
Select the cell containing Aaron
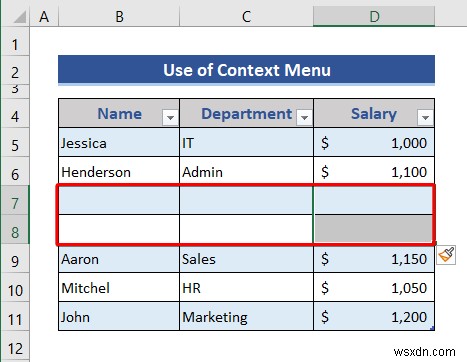119,259
